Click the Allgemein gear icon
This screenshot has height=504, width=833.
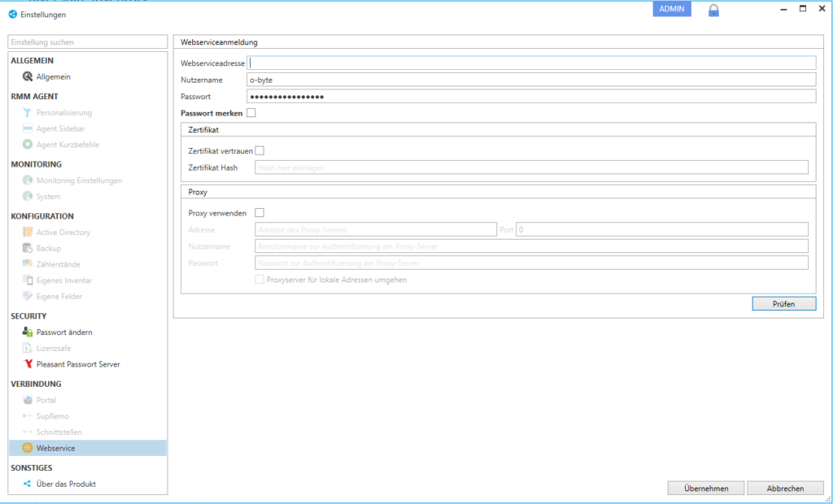[28, 76]
